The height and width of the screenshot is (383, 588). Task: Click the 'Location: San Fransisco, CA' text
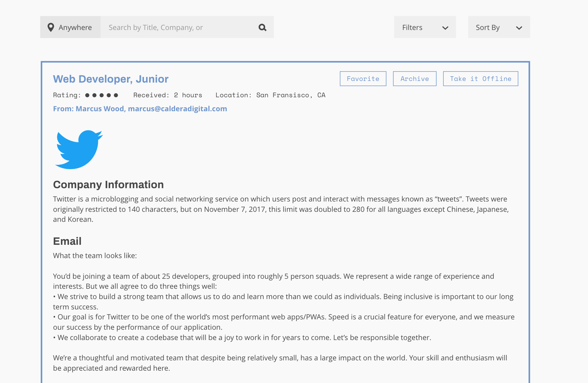point(270,95)
